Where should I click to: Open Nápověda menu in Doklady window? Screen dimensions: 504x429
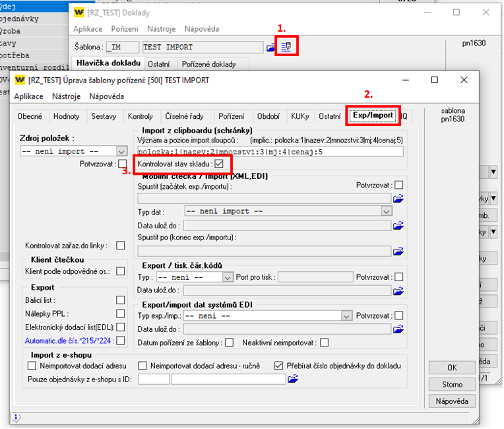click(x=202, y=29)
